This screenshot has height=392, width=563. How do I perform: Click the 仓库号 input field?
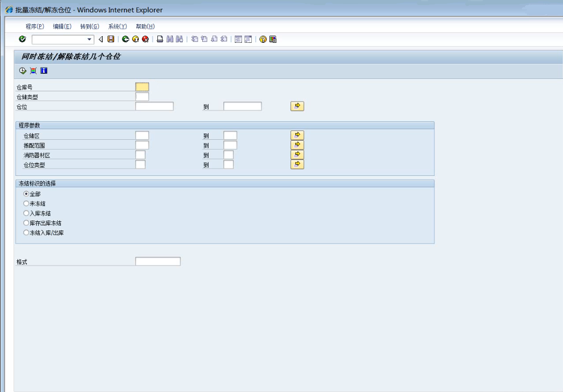pyautogui.click(x=142, y=87)
